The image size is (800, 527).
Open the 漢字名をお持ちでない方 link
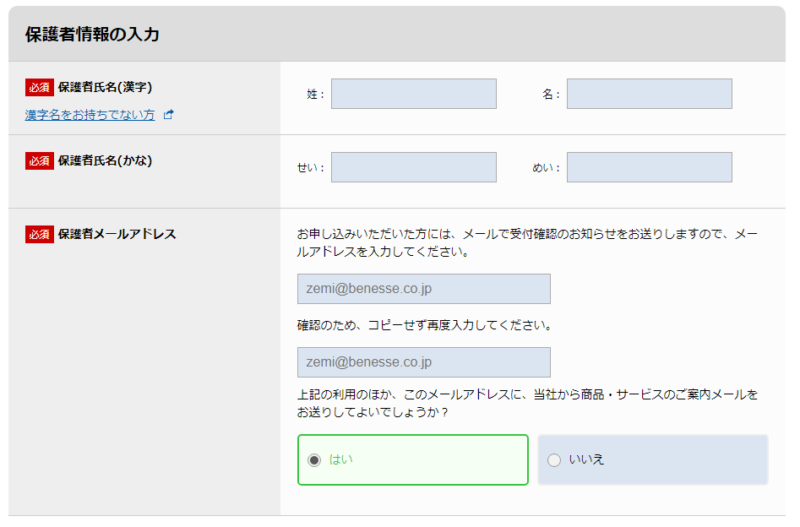(x=90, y=115)
